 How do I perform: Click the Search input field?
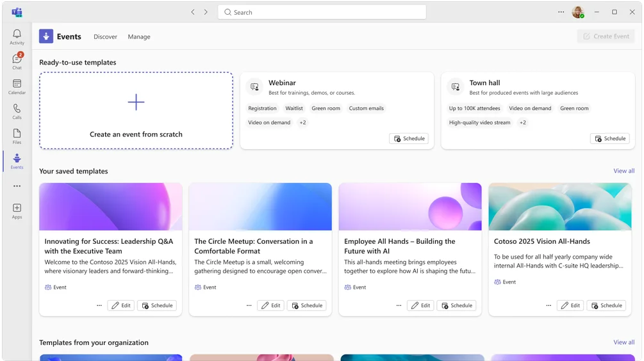pyautogui.click(x=322, y=12)
